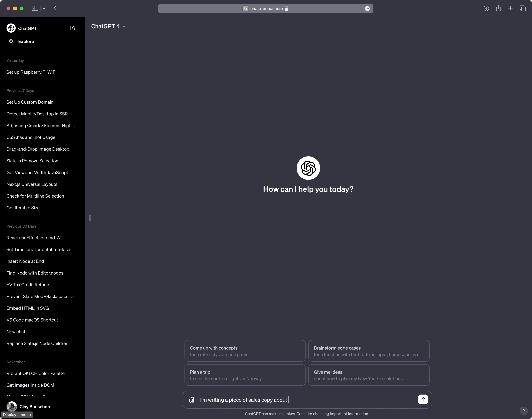Open the help question mark button
Screen dimensions: 532x419
(523, 411)
